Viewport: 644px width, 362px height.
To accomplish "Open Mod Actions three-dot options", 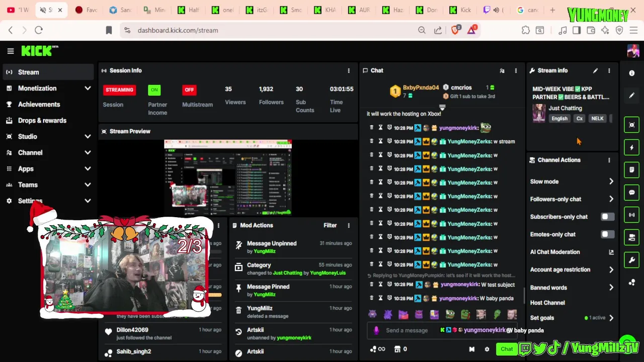I will point(349,226).
